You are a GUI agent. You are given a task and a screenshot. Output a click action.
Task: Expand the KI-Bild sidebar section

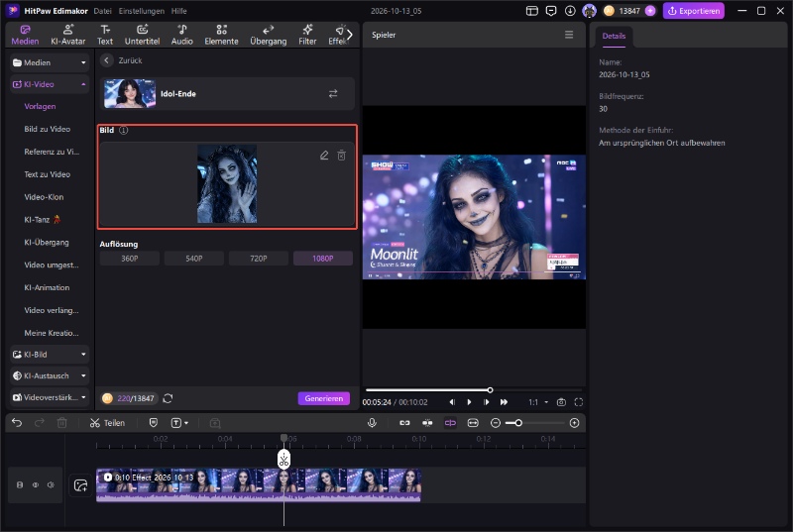click(49, 355)
